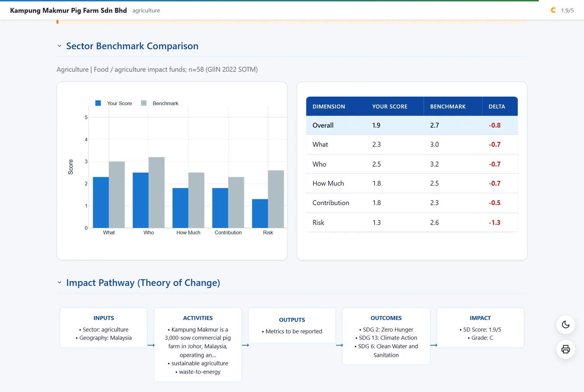The height and width of the screenshot is (392, 584).
Task: Click the OUTCOMES pathway card title
Action: [x=386, y=318]
